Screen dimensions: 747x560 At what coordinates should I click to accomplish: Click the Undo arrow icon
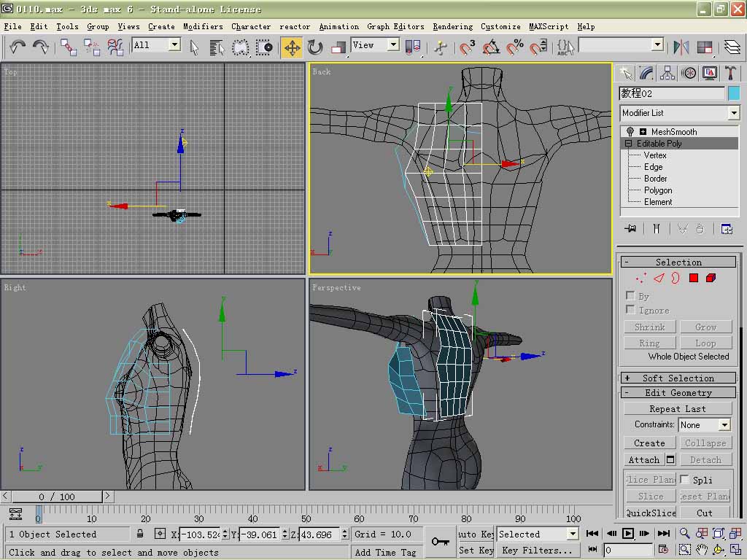pos(18,47)
